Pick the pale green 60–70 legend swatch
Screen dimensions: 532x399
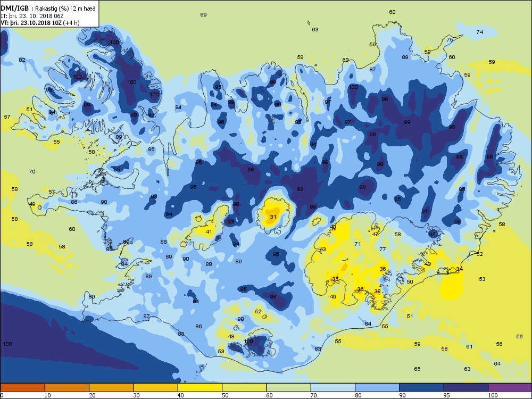[289, 387]
